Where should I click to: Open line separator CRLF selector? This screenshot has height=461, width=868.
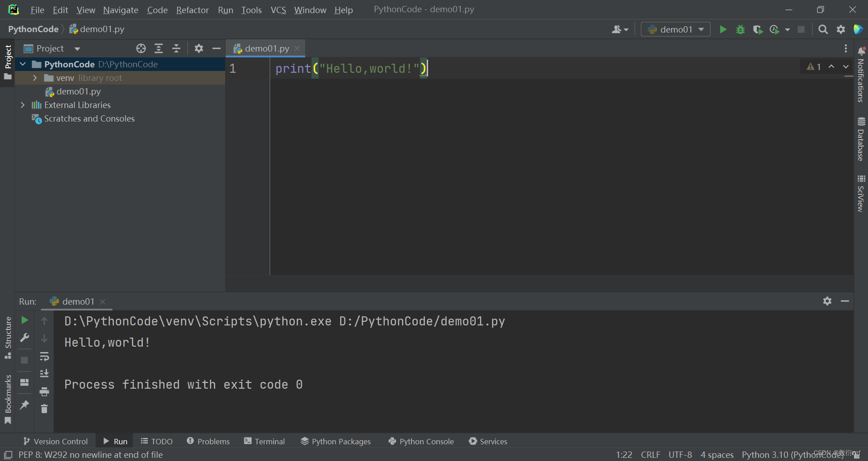(x=651, y=455)
